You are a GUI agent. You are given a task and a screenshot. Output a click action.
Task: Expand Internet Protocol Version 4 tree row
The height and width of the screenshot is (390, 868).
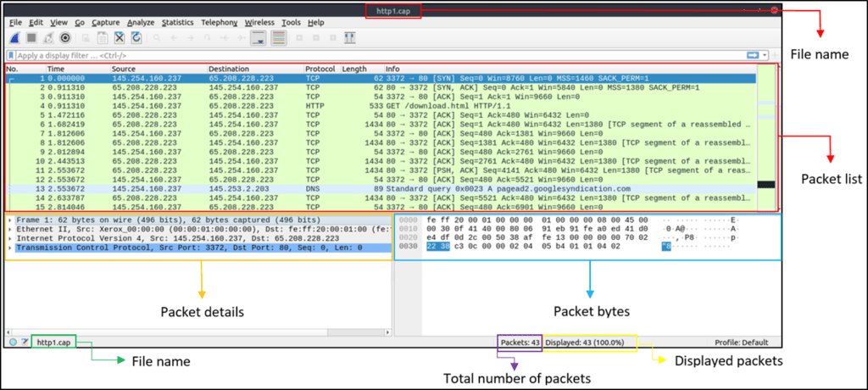point(199,238)
